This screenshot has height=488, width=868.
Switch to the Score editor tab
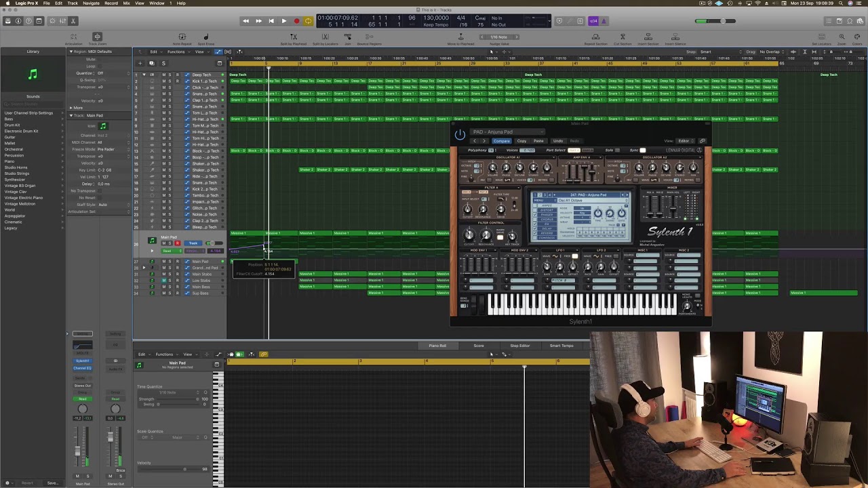(479, 346)
